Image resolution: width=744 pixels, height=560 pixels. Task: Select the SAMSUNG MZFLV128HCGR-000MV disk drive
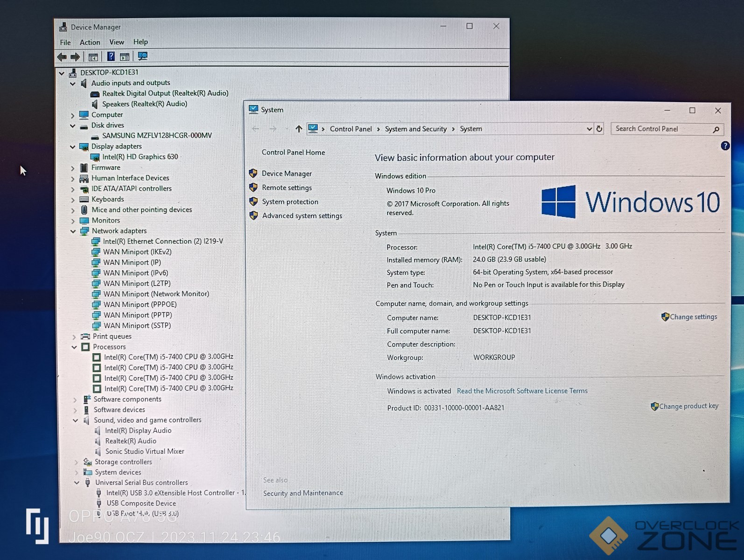coord(157,136)
